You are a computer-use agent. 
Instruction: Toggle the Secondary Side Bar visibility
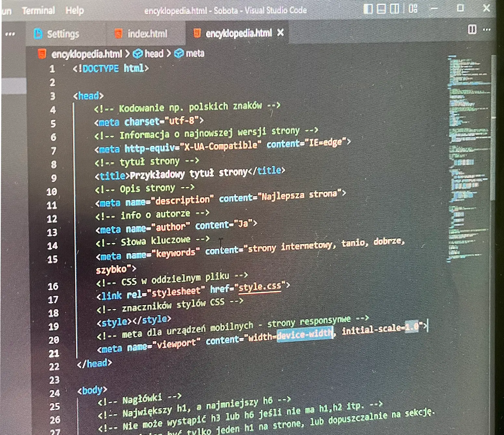click(x=394, y=9)
